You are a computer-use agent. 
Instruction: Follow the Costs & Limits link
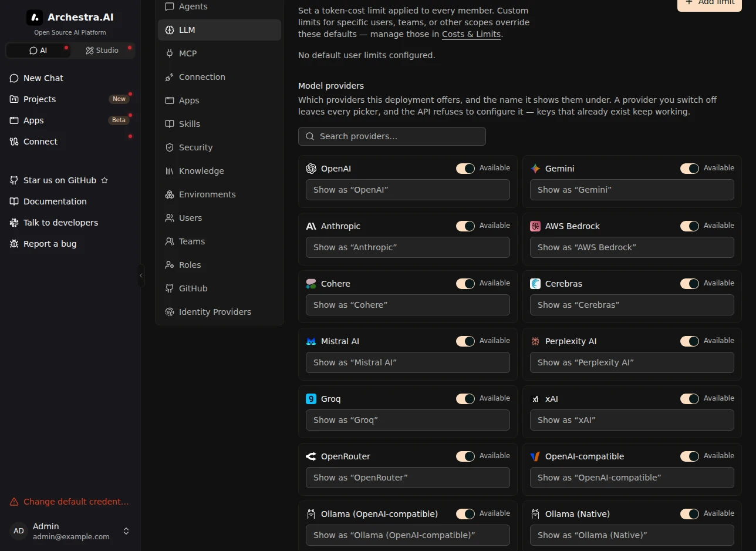tap(471, 34)
